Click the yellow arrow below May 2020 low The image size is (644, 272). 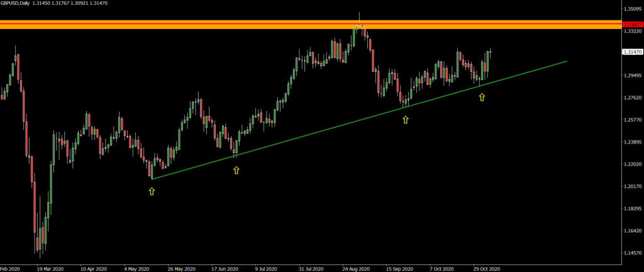coord(152,191)
